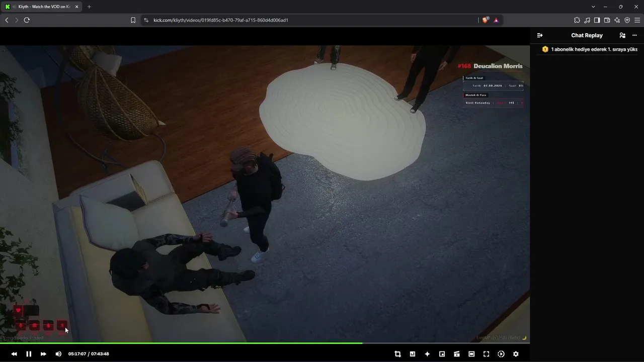644x362 pixels.
Task: Close the Kliyth VOD tab
Action: click(76, 7)
